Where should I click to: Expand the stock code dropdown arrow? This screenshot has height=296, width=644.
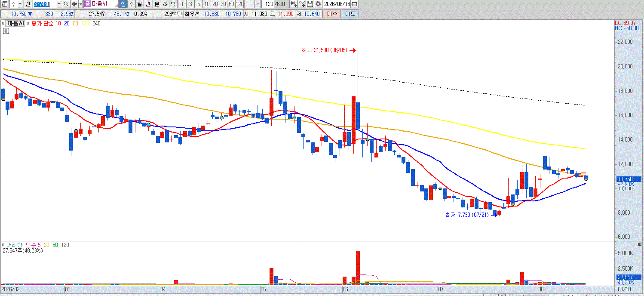click(x=59, y=4)
